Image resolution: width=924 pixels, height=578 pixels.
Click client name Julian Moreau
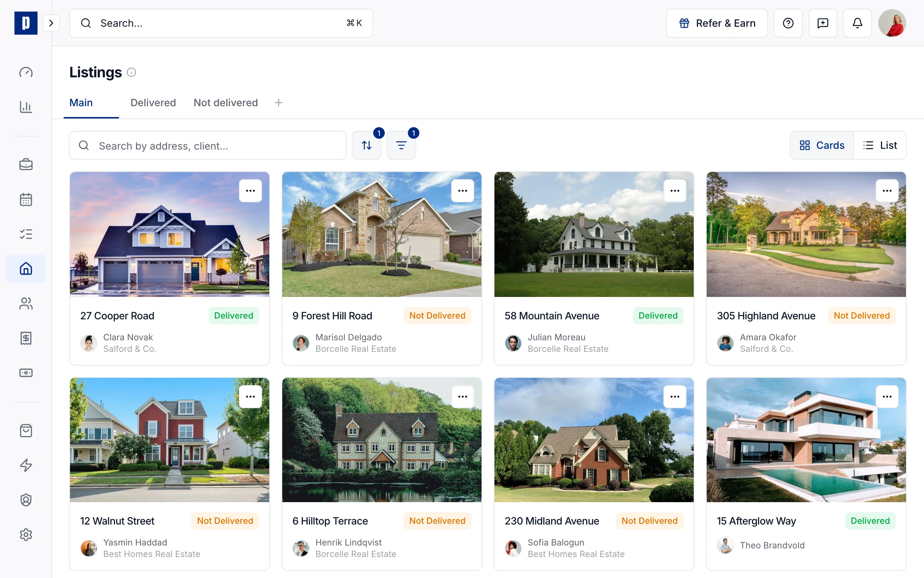pos(556,337)
